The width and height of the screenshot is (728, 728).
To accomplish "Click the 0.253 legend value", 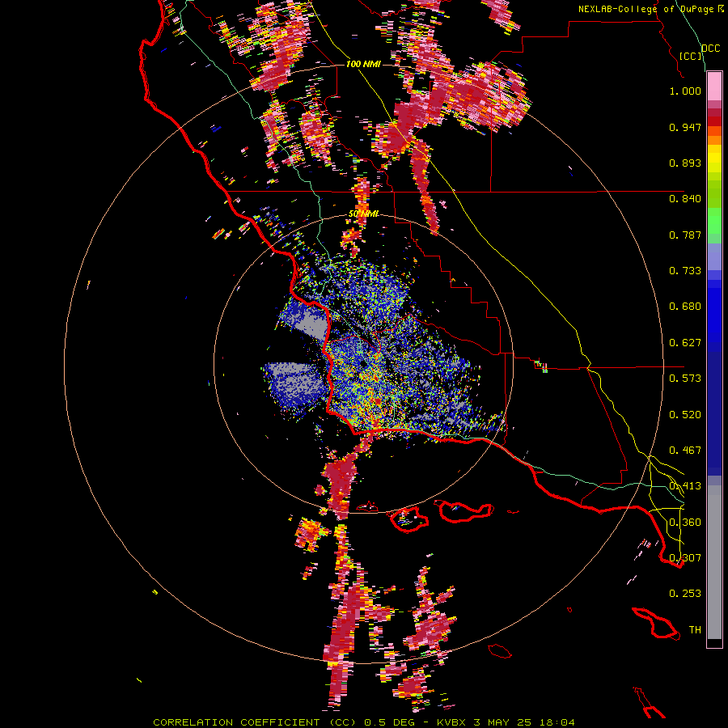I will 685,594.
